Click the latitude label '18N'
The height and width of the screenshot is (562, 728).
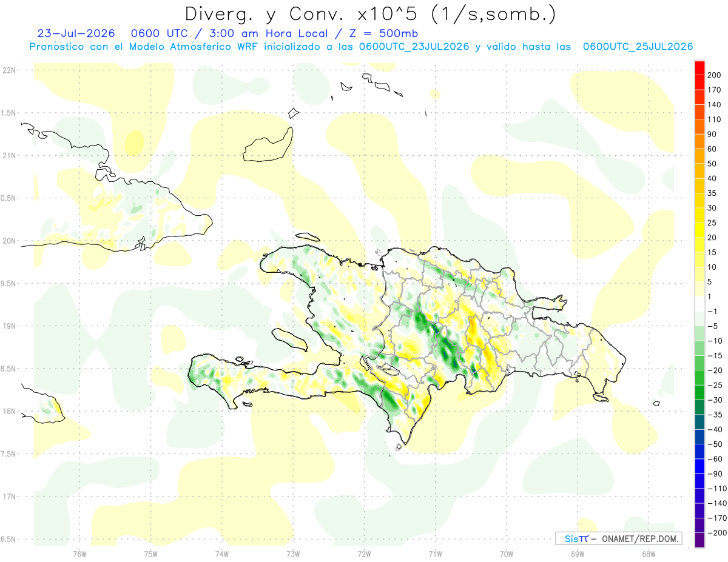8,412
